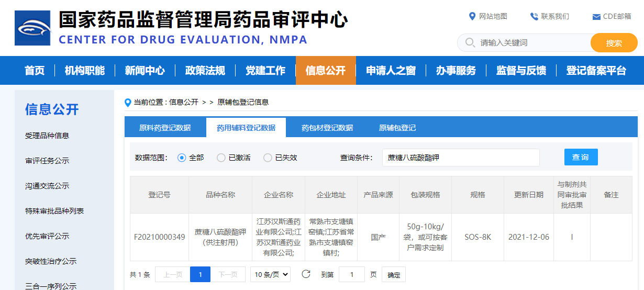
Task: Open 特殊审批品种列表 in sidebar
Action: click(x=54, y=211)
